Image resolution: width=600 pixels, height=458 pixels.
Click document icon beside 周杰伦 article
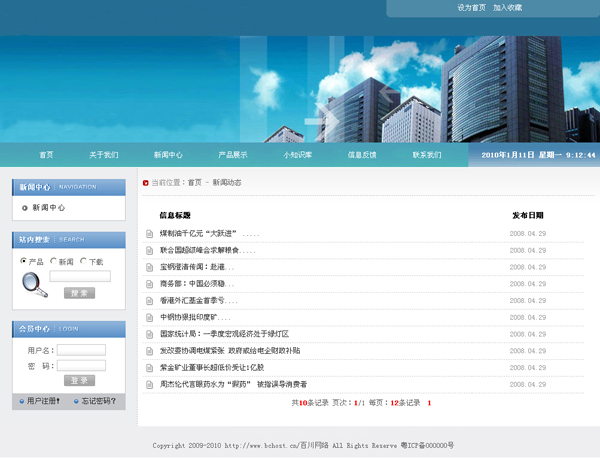pos(150,384)
